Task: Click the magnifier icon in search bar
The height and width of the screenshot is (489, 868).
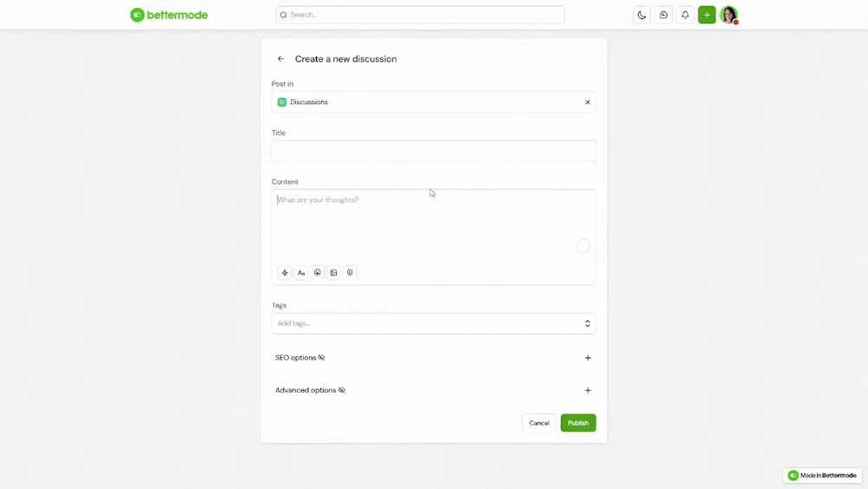Action: click(x=284, y=15)
